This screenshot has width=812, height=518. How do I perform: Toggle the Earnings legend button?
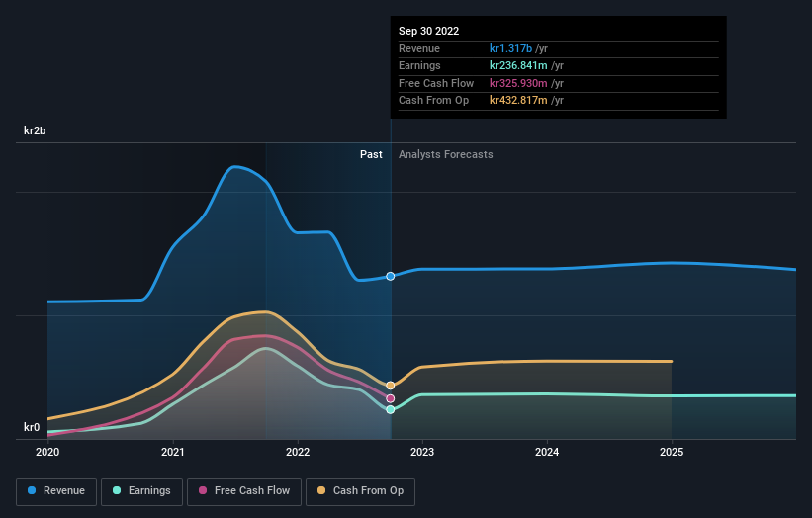[x=141, y=491]
